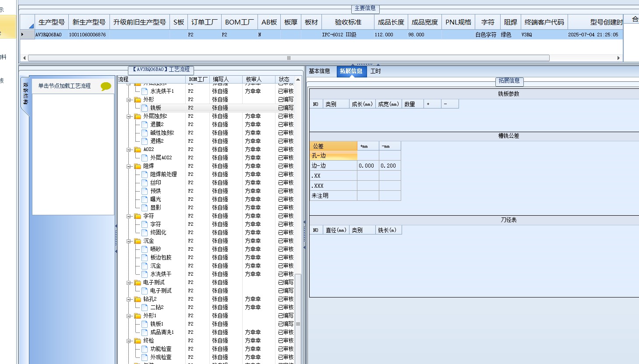The height and width of the screenshot is (364, 639).
Task: Click the document icon next to 板边包胶
Action: click(145, 258)
